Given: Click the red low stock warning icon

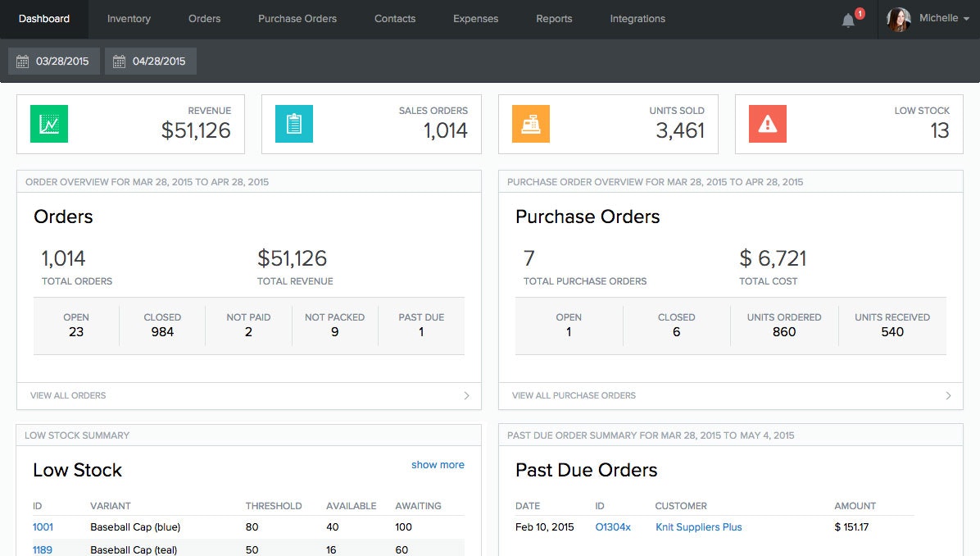Looking at the screenshot, I should click(x=767, y=124).
